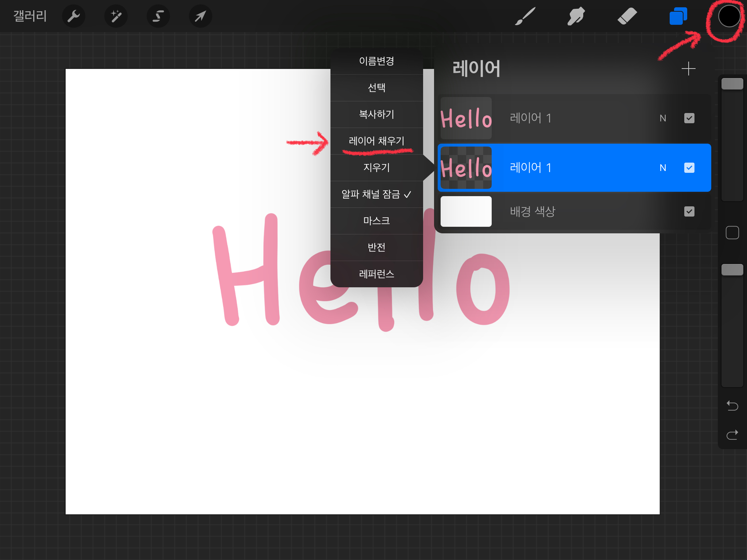Tap the Selection S-shaped tool
Viewport: 747px width, 560px height.
[x=158, y=16]
